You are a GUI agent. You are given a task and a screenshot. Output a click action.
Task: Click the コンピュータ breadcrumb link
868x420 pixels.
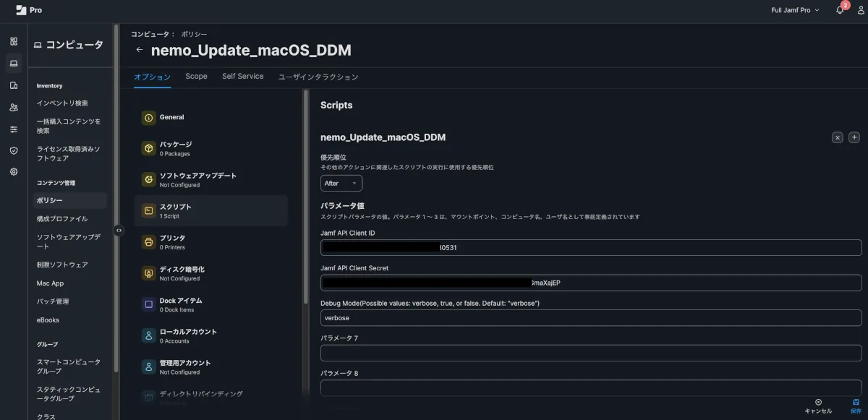pyautogui.click(x=149, y=34)
